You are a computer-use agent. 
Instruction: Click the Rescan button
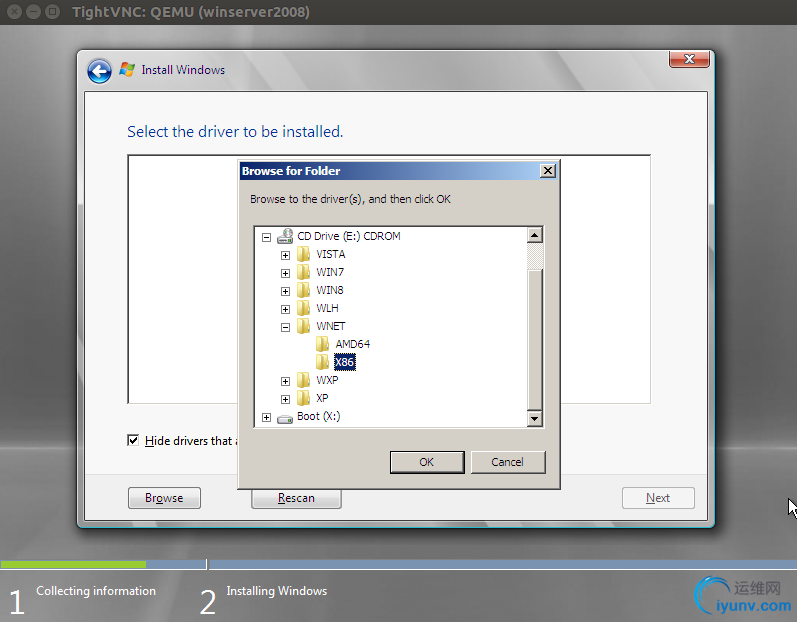tap(296, 499)
